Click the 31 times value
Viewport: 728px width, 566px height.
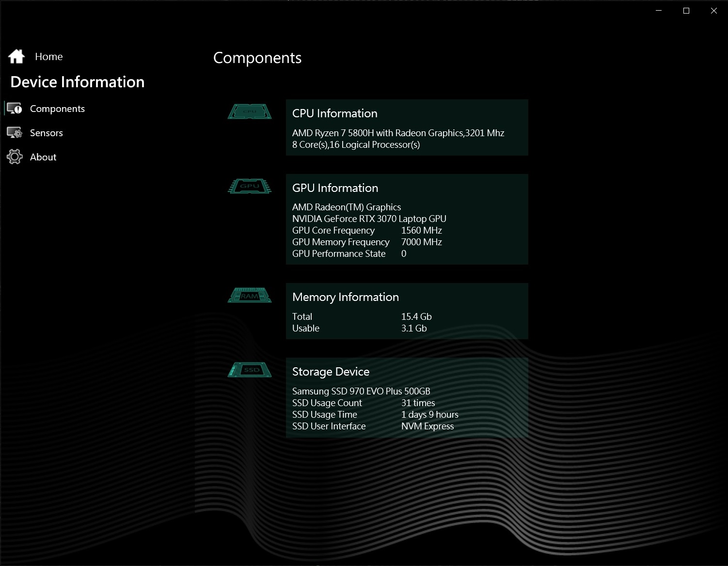[418, 403]
